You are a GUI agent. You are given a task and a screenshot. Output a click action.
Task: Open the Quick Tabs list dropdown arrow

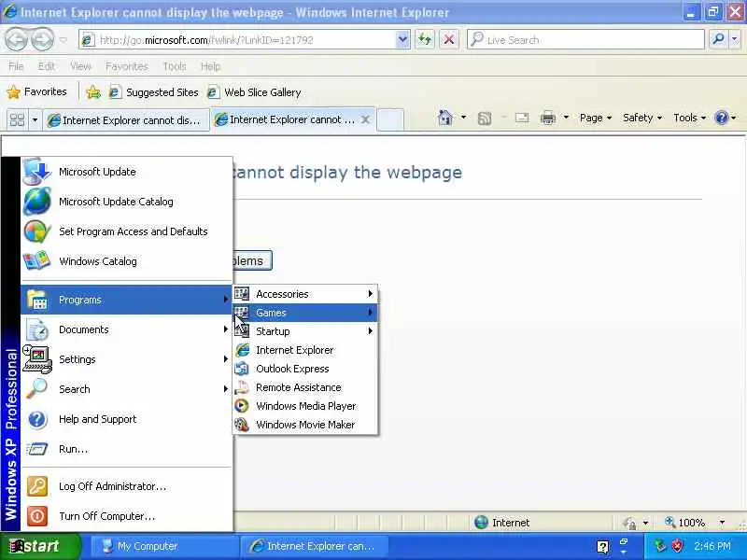click(x=35, y=119)
